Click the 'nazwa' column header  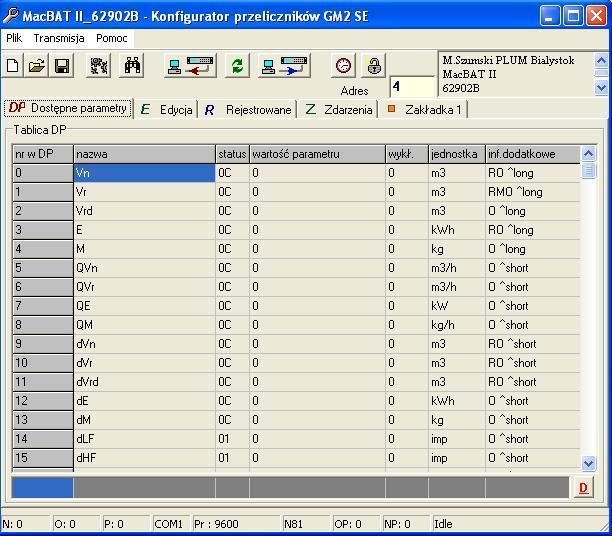144,154
